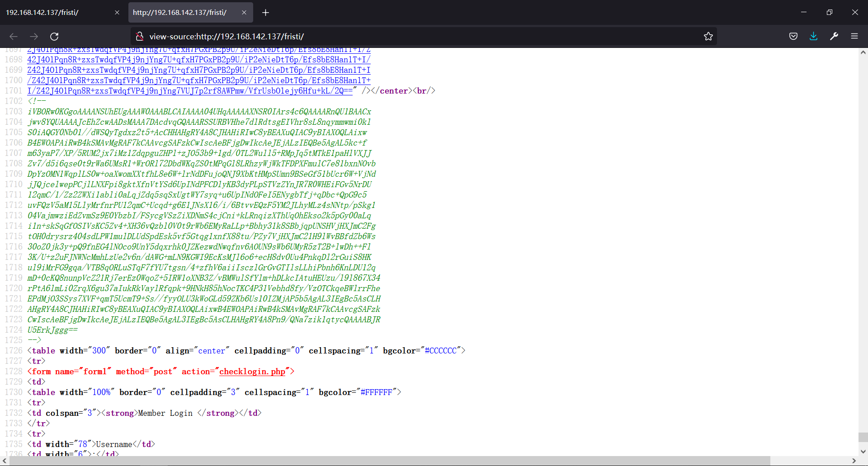
Task: Click the #CCCCCC bgcolor value
Action: 441,351
